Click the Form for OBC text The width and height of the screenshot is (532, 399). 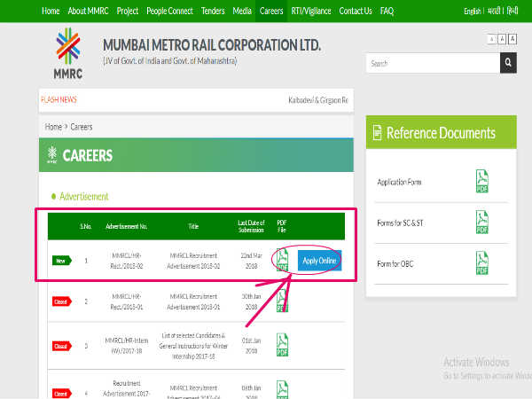tap(395, 264)
